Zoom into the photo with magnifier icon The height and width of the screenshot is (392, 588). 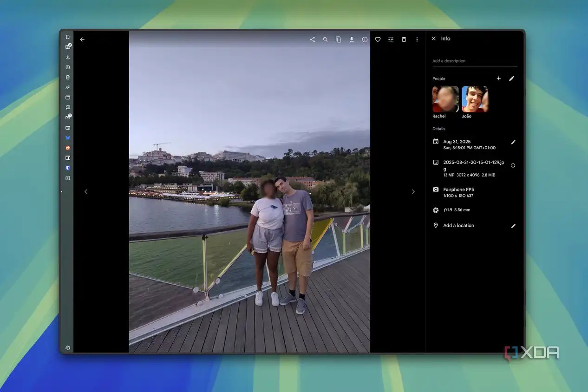click(x=326, y=39)
